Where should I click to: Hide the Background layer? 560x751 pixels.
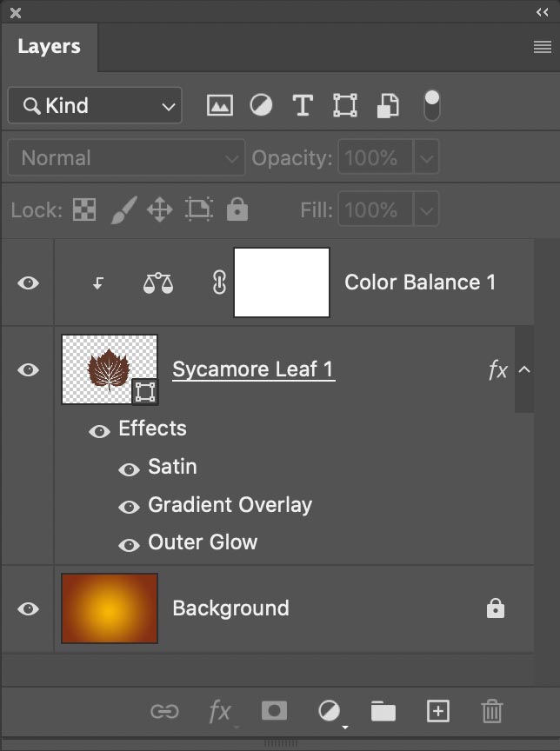tap(27, 608)
